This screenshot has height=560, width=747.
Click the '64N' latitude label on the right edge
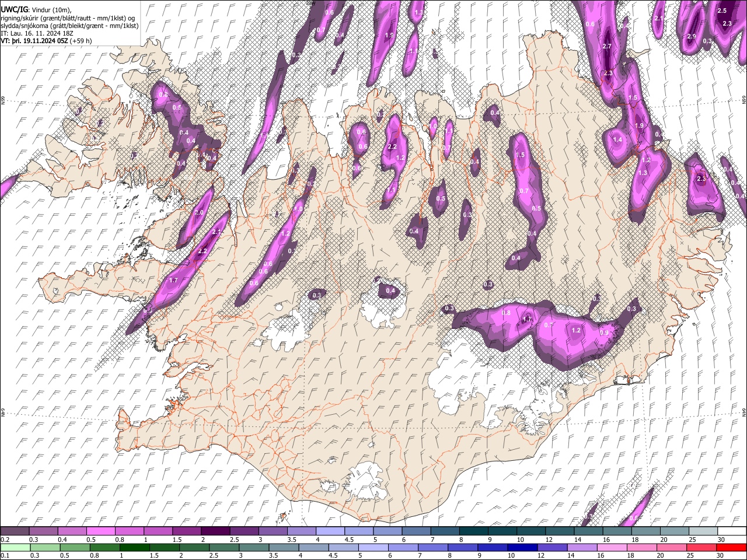tap(744, 412)
